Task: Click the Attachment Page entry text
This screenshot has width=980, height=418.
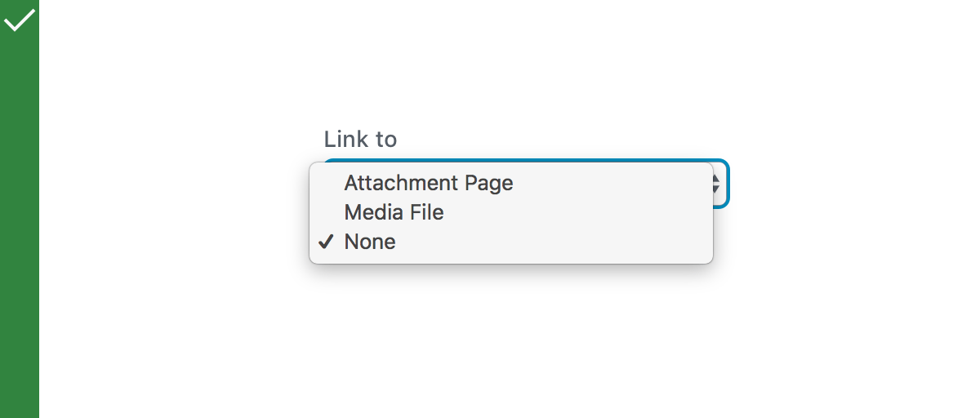Action: 429,183
